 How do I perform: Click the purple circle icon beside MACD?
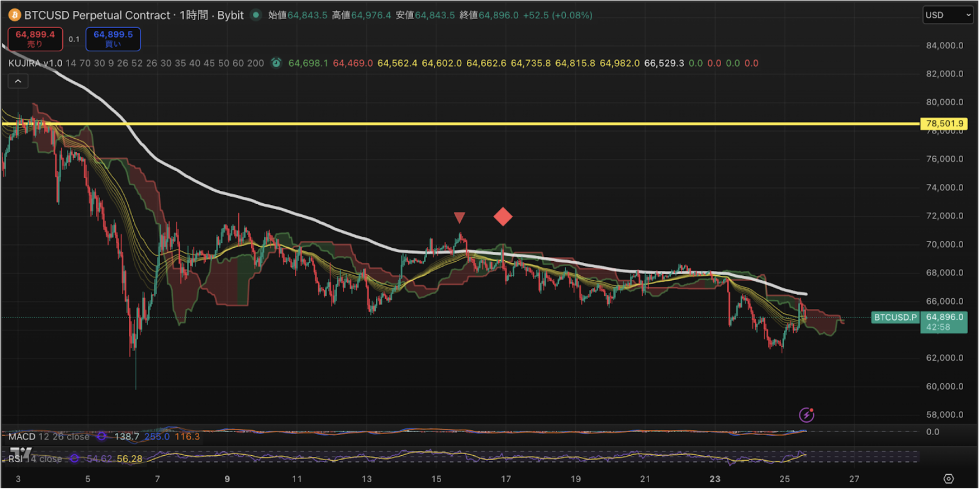coord(101,437)
